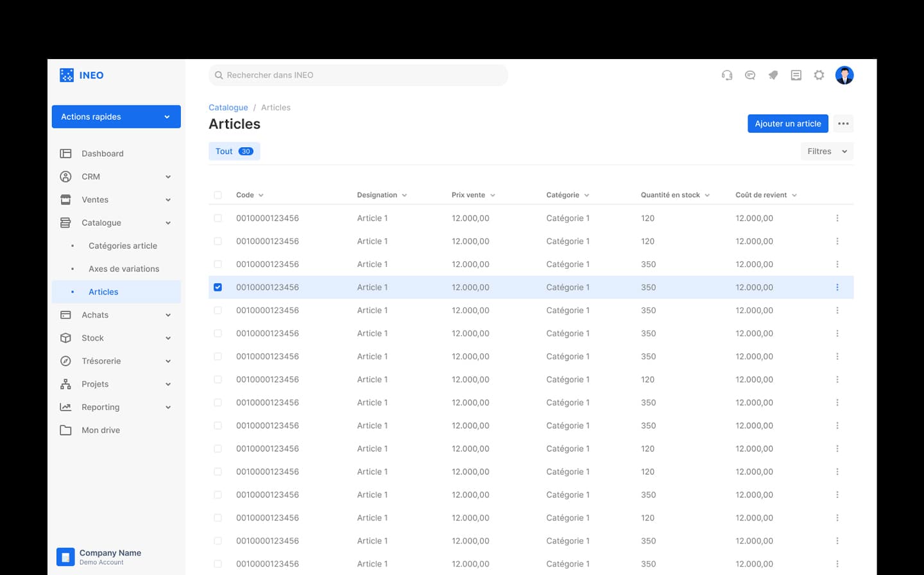Viewport: 924px width, 575px height.
Task: Open row menu for highlighted article
Action: click(837, 287)
